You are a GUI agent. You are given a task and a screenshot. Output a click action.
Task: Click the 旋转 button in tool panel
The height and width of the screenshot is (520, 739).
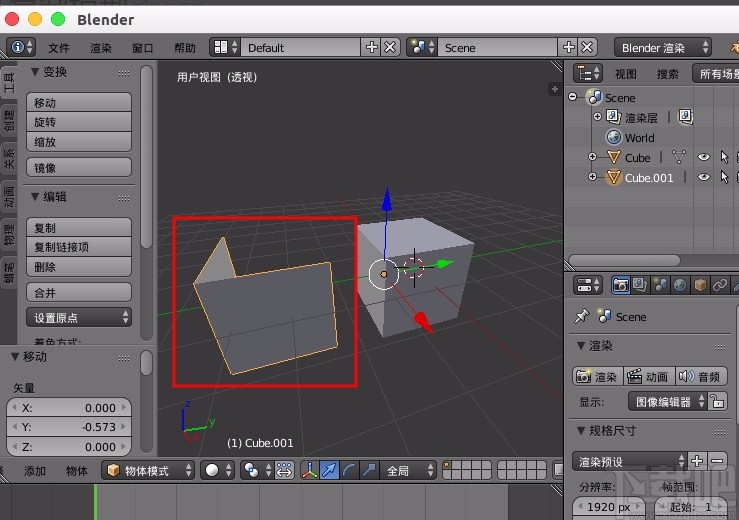(78, 122)
